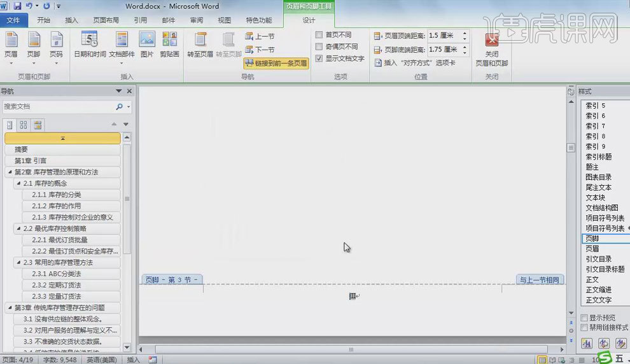Screen dimensions: 630x364
Task: Click the Save icon in quick access toolbar
Action: 17,6
